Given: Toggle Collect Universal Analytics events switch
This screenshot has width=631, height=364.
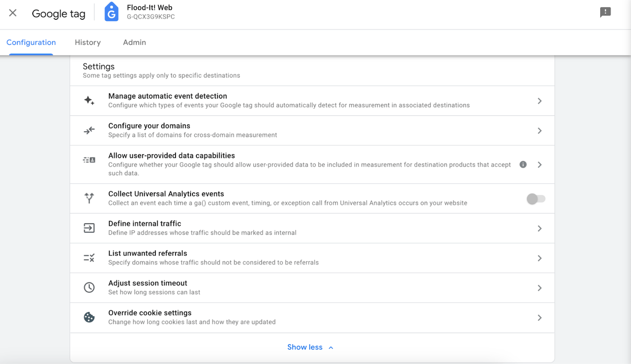Looking at the screenshot, I should point(536,199).
